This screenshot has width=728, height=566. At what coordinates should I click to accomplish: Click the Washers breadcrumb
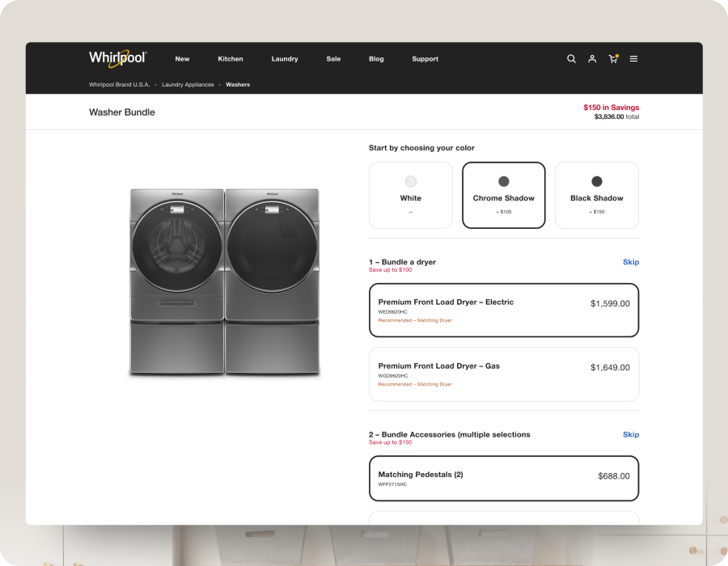point(238,84)
